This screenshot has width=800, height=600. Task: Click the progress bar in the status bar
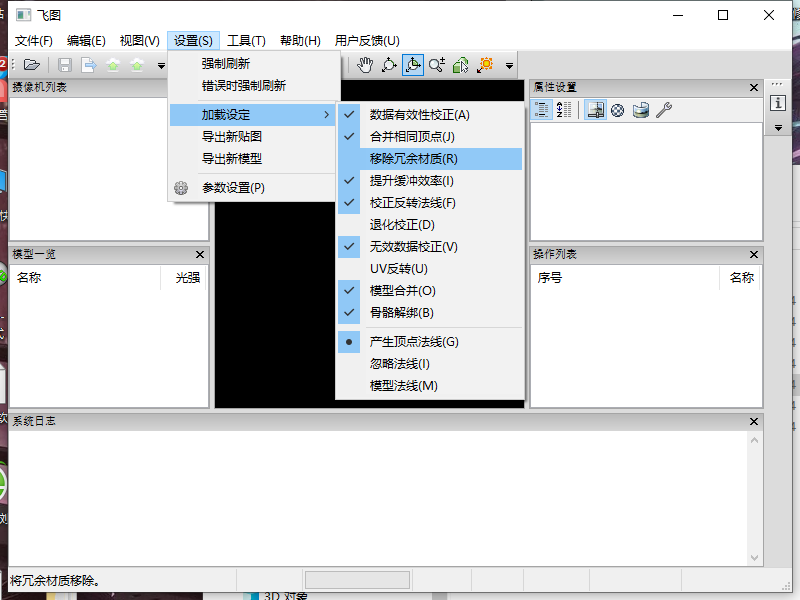pyautogui.click(x=357, y=579)
